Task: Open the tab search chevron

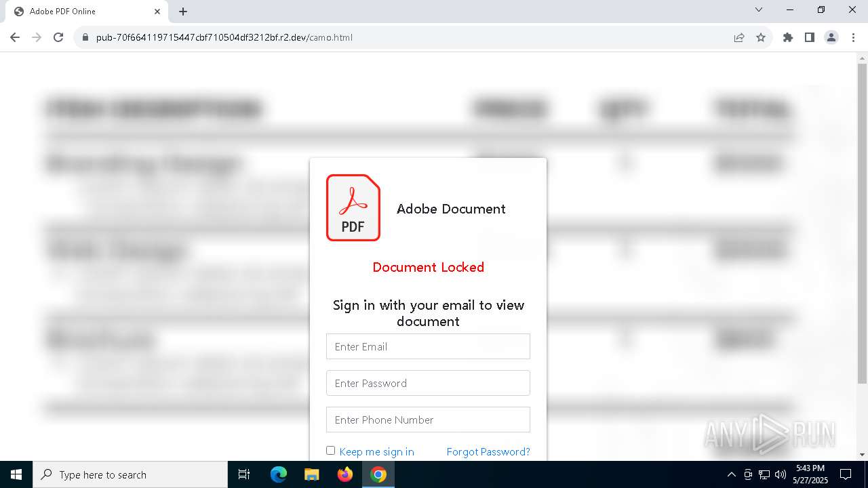Action: click(x=759, y=10)
